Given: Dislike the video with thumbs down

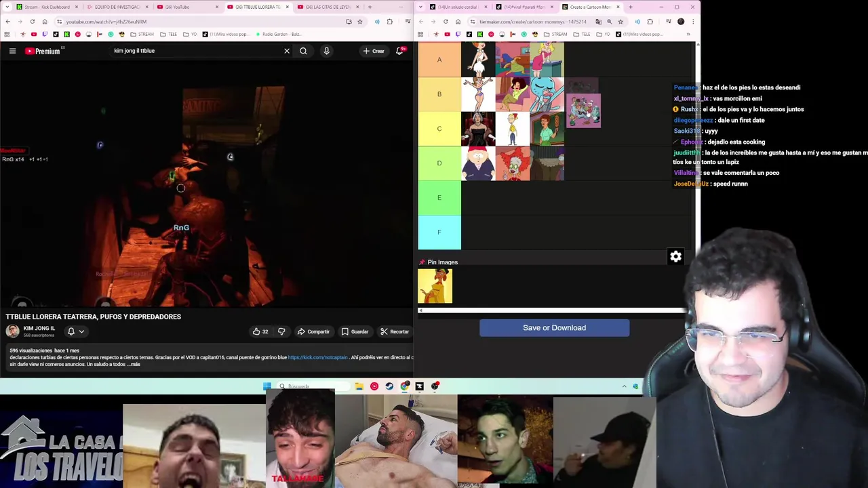Looking at the screenshot, I should pyautogui.click(x=281, y=331).
